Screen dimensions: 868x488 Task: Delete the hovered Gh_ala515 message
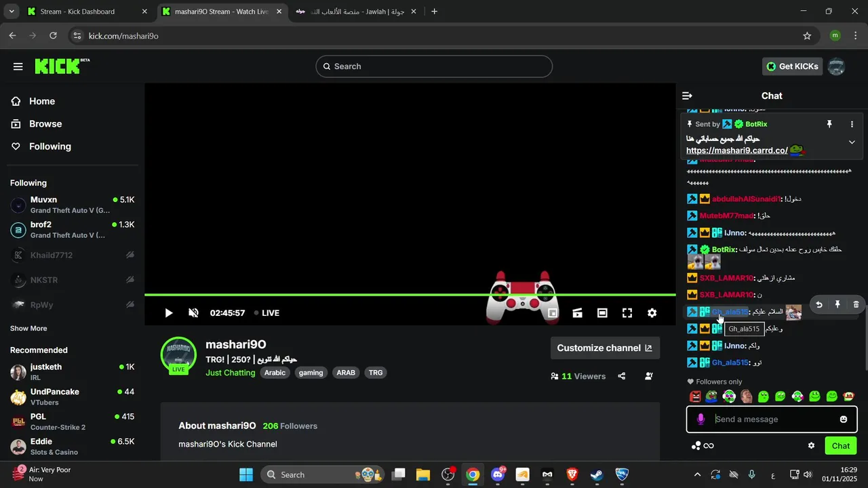856,305
